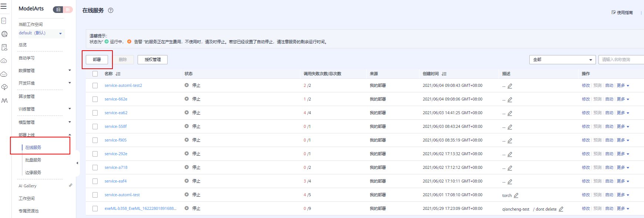Screen dimensions: 644x218
Task: Click the sort icon beside 创建时间
Action: (x=444, y=74)
